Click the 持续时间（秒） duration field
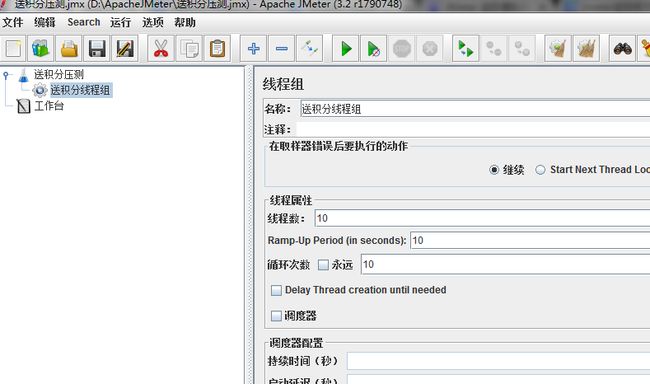 [498, 361]
